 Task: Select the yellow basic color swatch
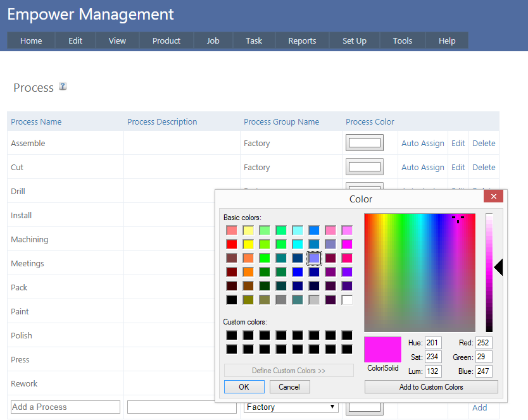tap(248, 244)
